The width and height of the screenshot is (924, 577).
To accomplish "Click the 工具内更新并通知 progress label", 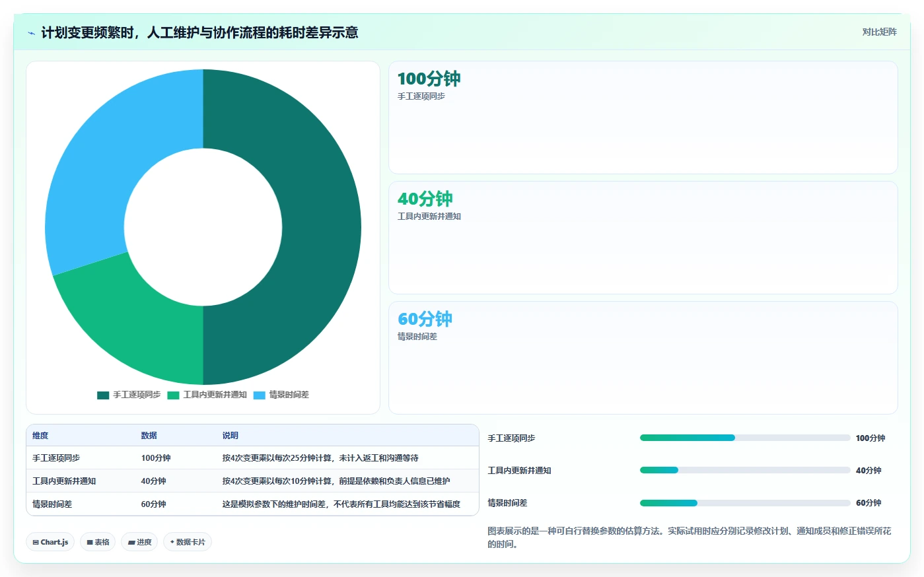I will 519,471.
